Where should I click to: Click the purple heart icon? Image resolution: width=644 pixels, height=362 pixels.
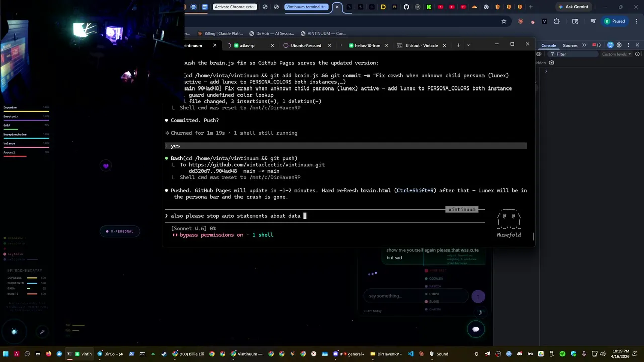(106, 166)
